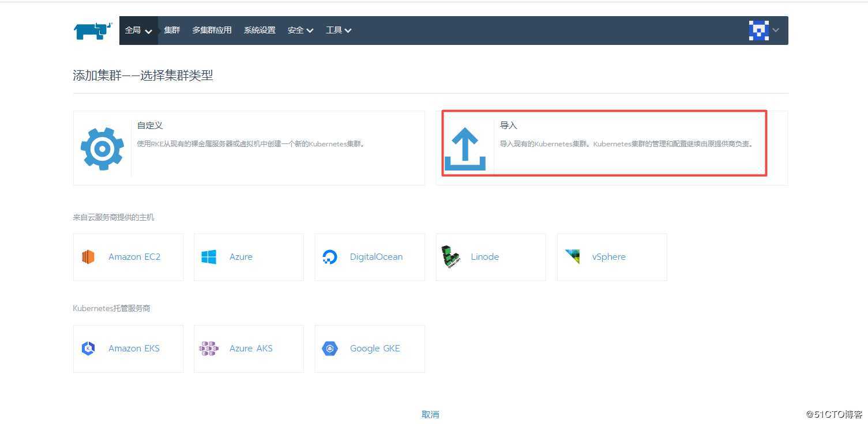
Task: Click the Amazon EKS hexagon icon
Action: pos(88,349)
